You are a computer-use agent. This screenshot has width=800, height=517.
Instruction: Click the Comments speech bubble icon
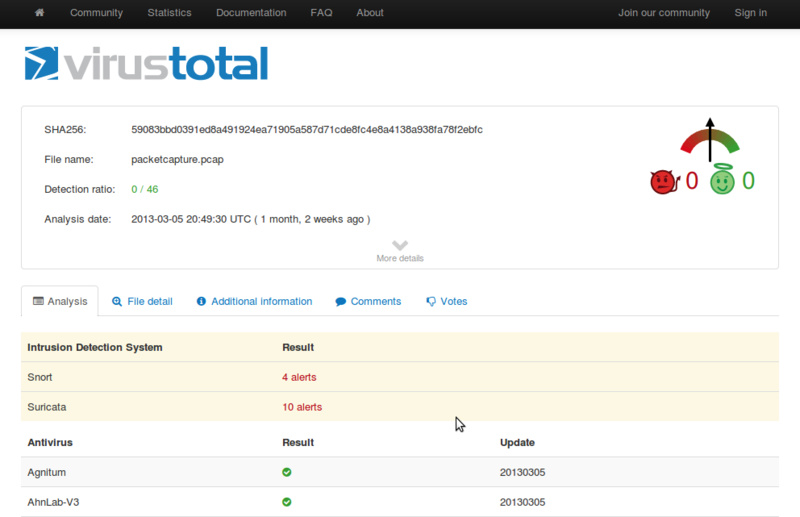click(340, 302)
